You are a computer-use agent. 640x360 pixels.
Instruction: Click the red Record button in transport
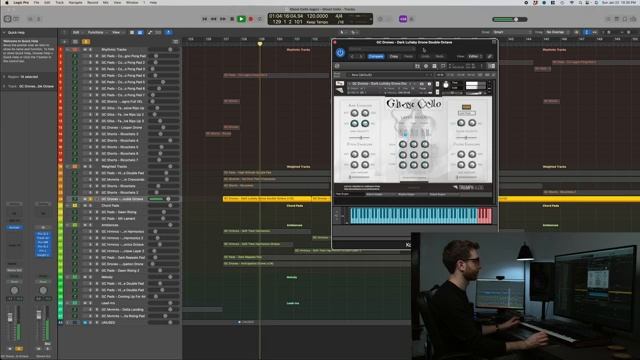coord(251,19)
